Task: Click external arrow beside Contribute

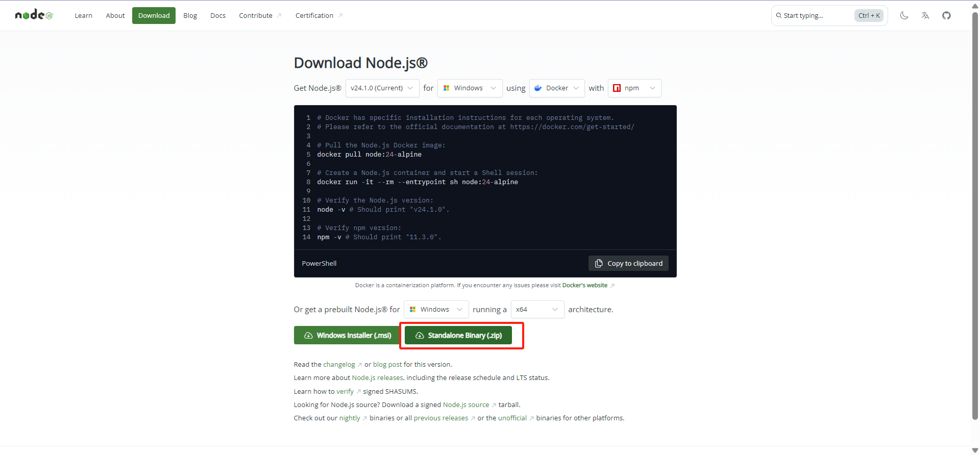Action: (x=279, y=15)
